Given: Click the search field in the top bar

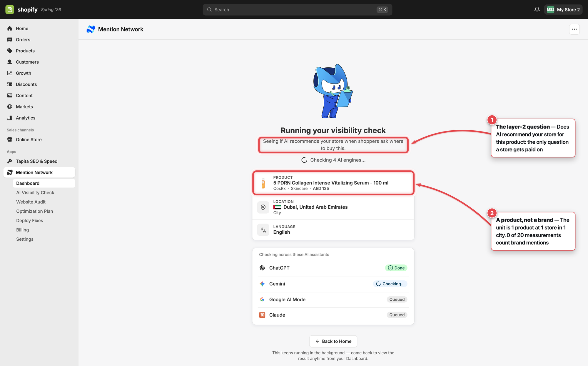Looking at the screenshot, I should tap(297, 9).
